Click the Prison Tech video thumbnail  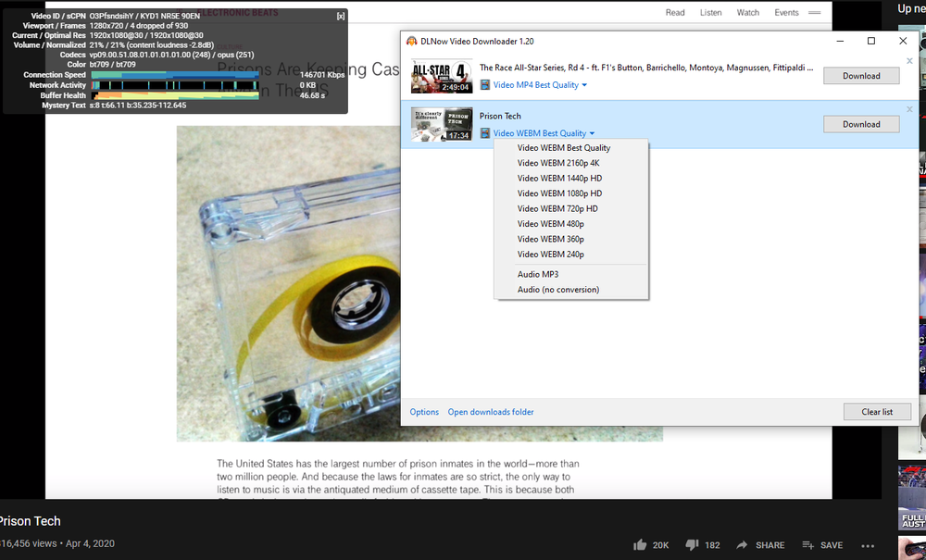(x=442, y=125)
